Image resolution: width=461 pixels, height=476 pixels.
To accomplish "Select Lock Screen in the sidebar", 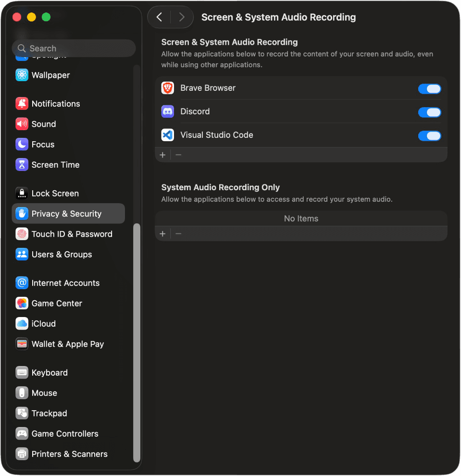I will point(68,193).
